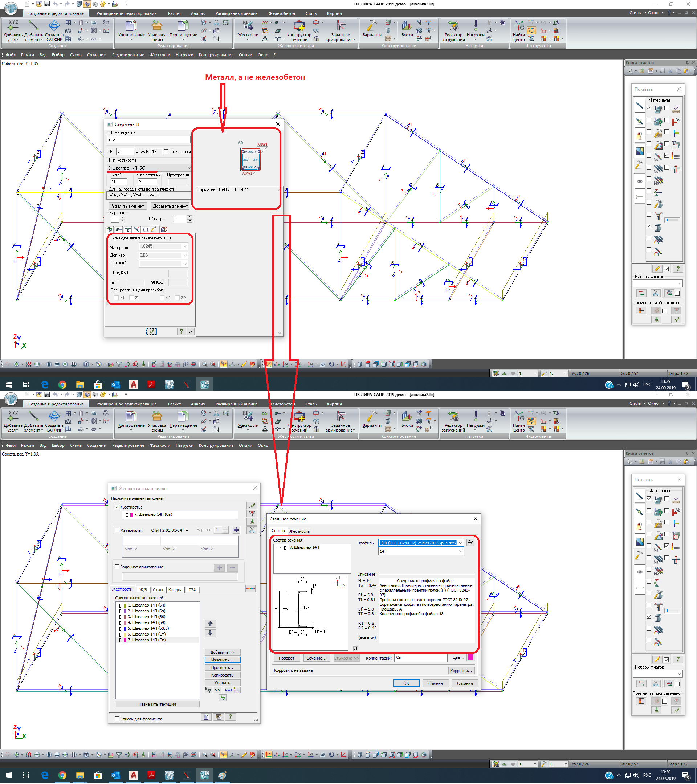Click the Коррозия... button

pyautogui.click(x=461, y=670)
